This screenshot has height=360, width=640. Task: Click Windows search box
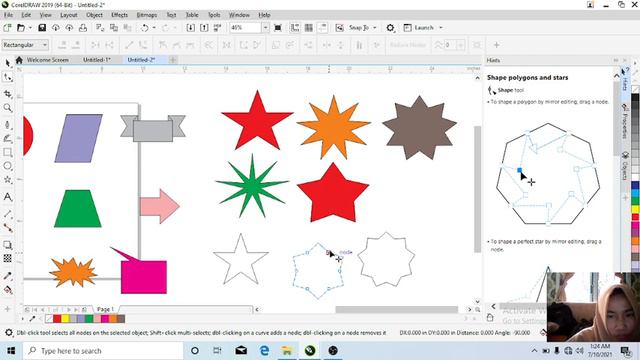102,351
